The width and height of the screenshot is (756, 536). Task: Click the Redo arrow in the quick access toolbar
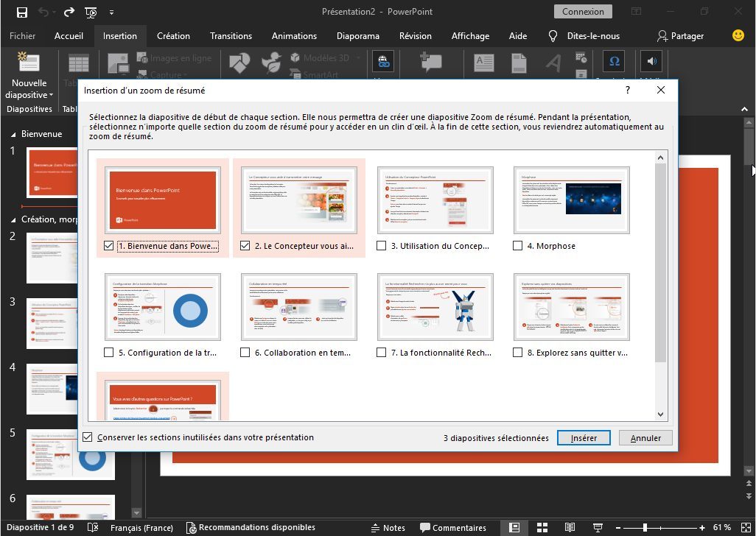tap(69, 12)
